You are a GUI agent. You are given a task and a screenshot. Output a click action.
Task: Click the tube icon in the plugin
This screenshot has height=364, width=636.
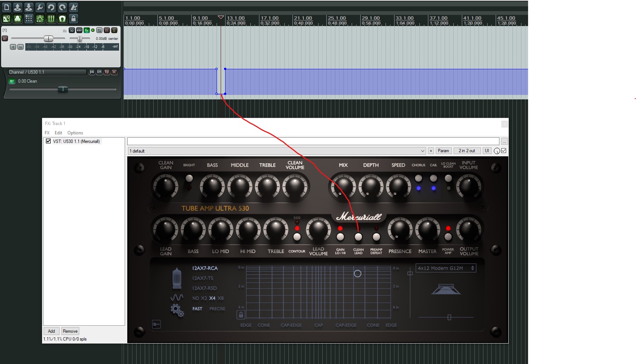click(177, 278)
